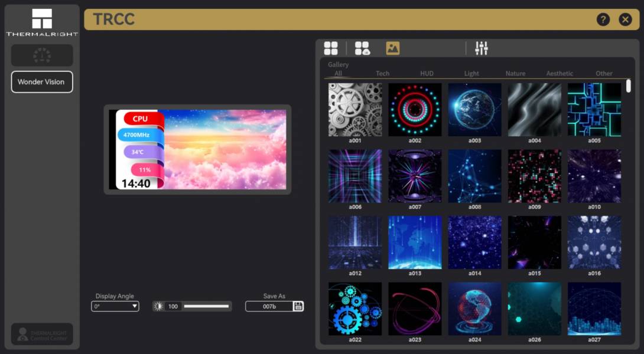Open Thermalright Control Center button
Image resolution: width=644 pixels, height=354 pixels.
pyautogui.click(x=42, y=334)
